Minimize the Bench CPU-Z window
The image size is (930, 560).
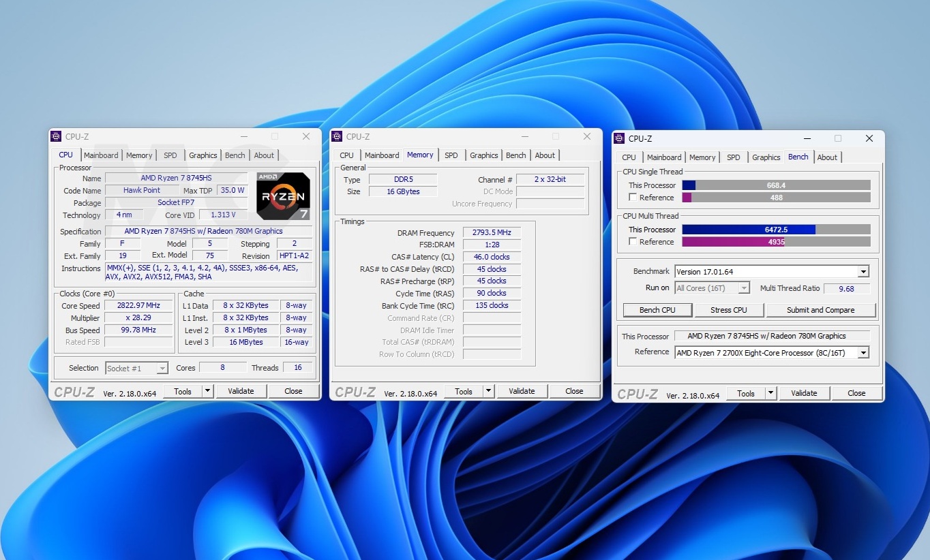pos(807,138)
